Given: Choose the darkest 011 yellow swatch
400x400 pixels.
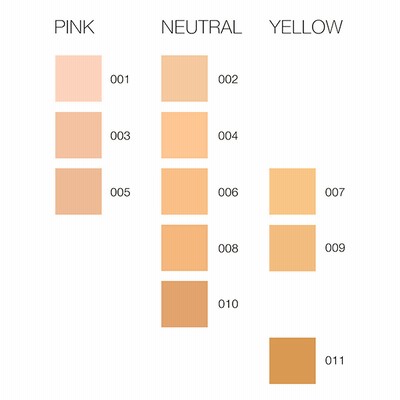Looking at the screenshot, I should (292, 361).
